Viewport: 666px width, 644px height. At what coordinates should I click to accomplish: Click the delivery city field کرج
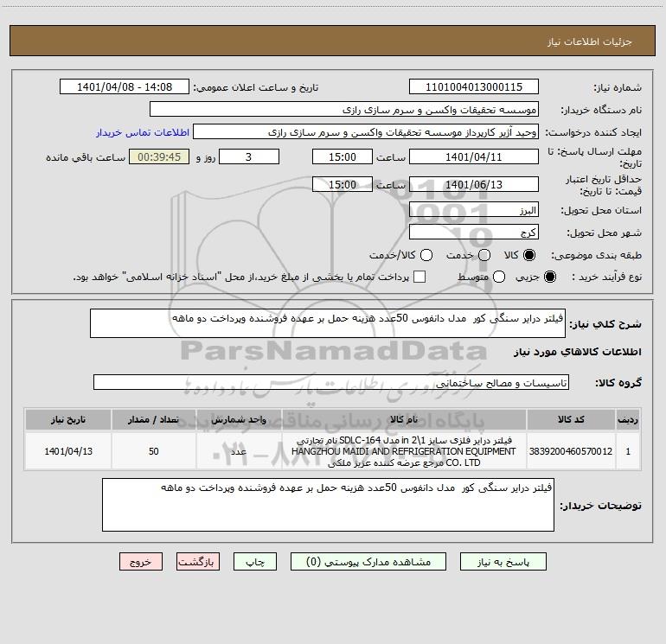(474, 233)
